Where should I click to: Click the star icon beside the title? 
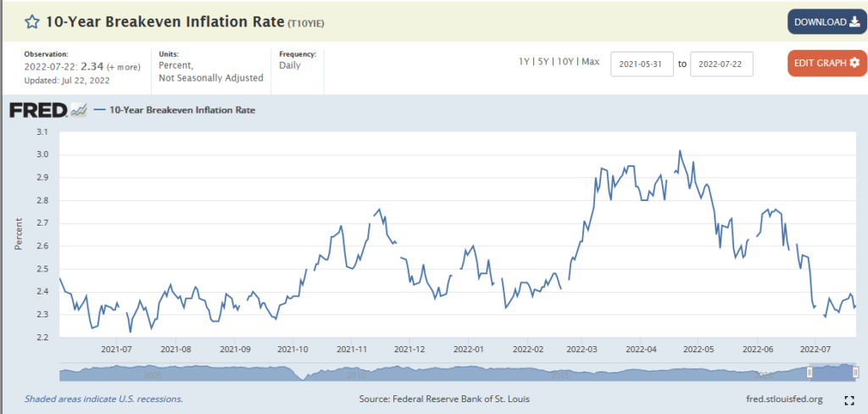pyautogui.click(x=31, y=22)
